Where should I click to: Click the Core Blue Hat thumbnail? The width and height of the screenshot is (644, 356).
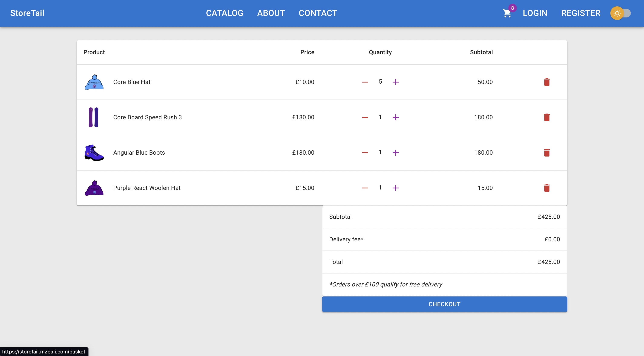click(94, 82)
